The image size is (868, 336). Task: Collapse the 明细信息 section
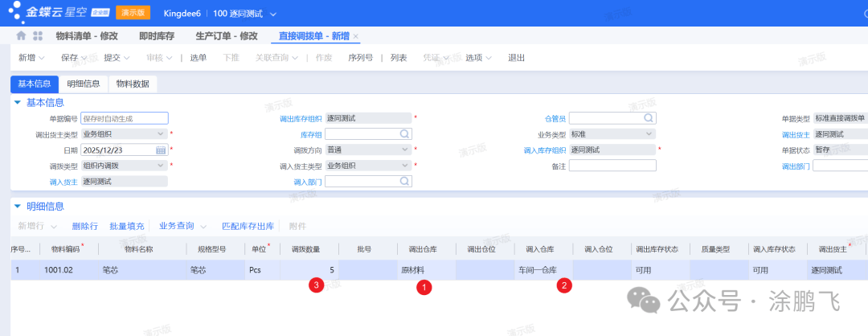(x=18, y=207)
